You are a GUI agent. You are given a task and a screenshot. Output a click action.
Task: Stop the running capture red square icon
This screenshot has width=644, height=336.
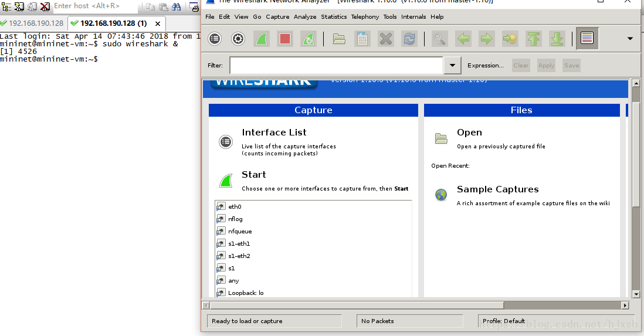[285, 39]
